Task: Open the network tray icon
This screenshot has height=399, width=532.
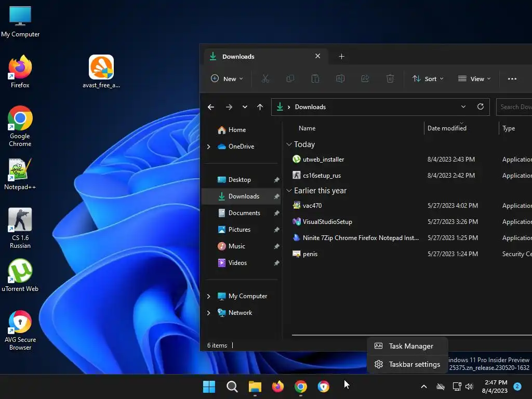Action: 457,387
